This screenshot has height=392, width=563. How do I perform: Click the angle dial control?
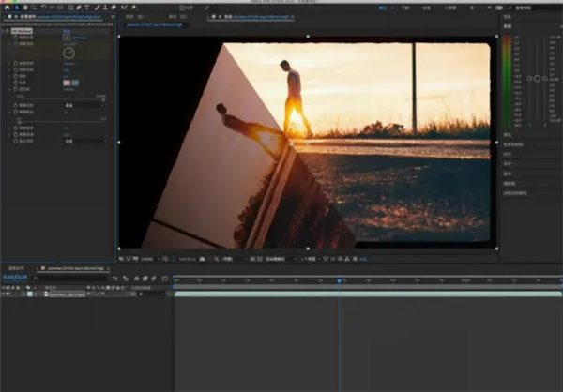tap(68, 53)
